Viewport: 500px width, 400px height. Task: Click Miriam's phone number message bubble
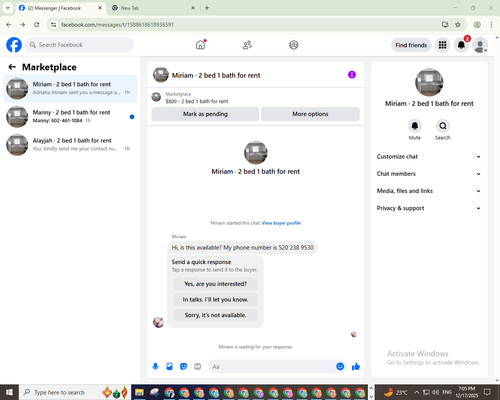click(242, 248)
